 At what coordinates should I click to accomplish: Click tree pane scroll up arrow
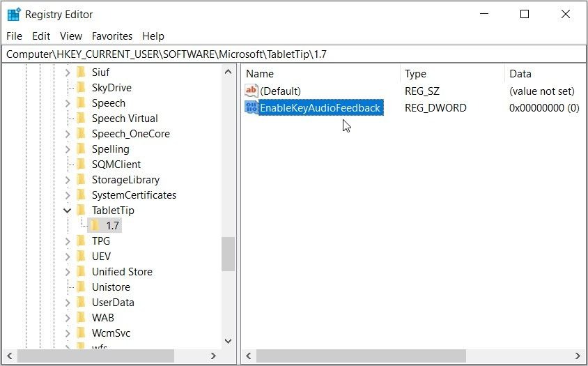tap(228, 72)
